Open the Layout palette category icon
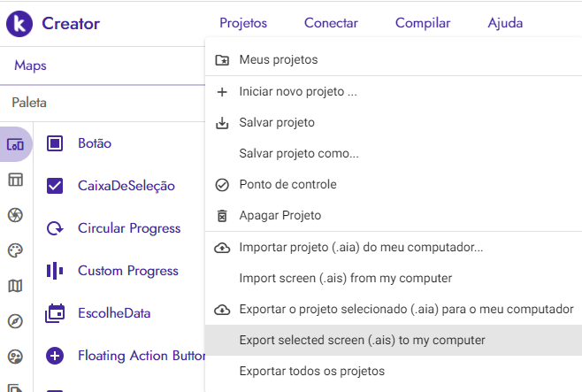582x392 pixels. pos(15,180)
